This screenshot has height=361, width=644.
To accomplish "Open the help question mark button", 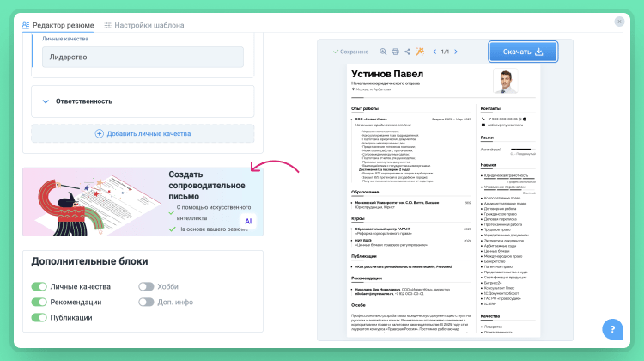I will coord(613,329).
